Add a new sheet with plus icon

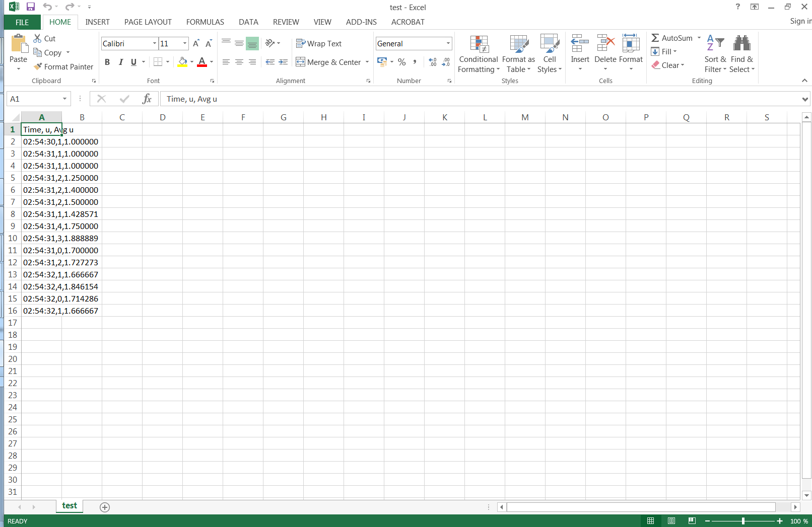105,507
